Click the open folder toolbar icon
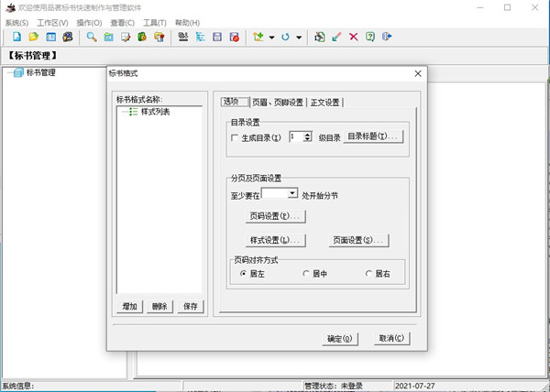Image resolution: width=550 pixels, height=392 pixels. (x=34, y=37)
